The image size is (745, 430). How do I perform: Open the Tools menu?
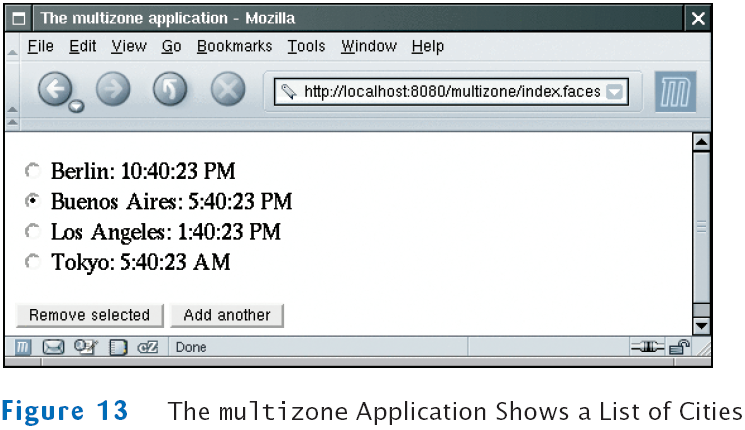306,47
